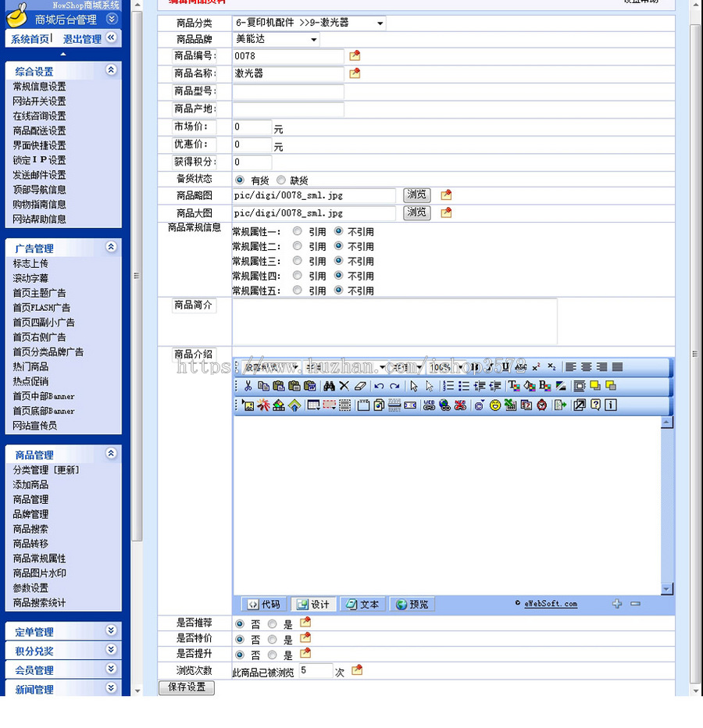Select 引用 for 常规属性五
703x728 pixels.
297,290
